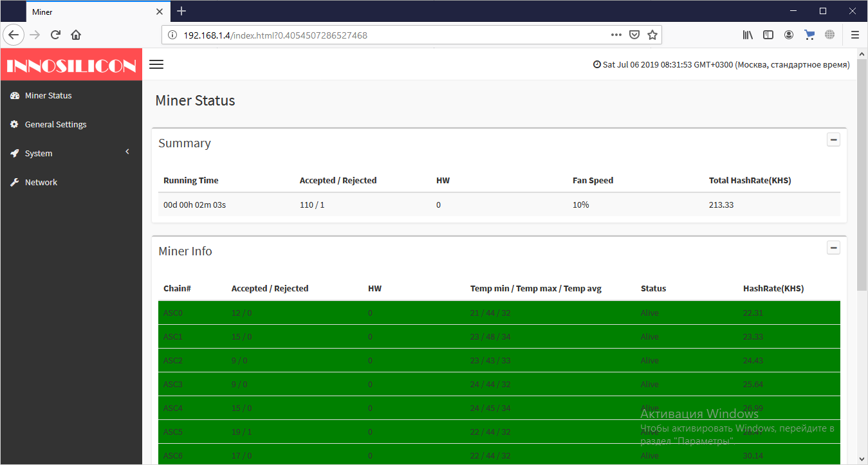Collapse the Summary panel
This screenshot has width=868, height=465.
[833, 140]
